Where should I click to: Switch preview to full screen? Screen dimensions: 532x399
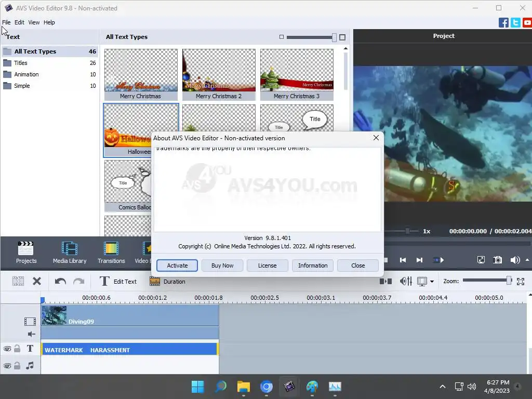481,260
